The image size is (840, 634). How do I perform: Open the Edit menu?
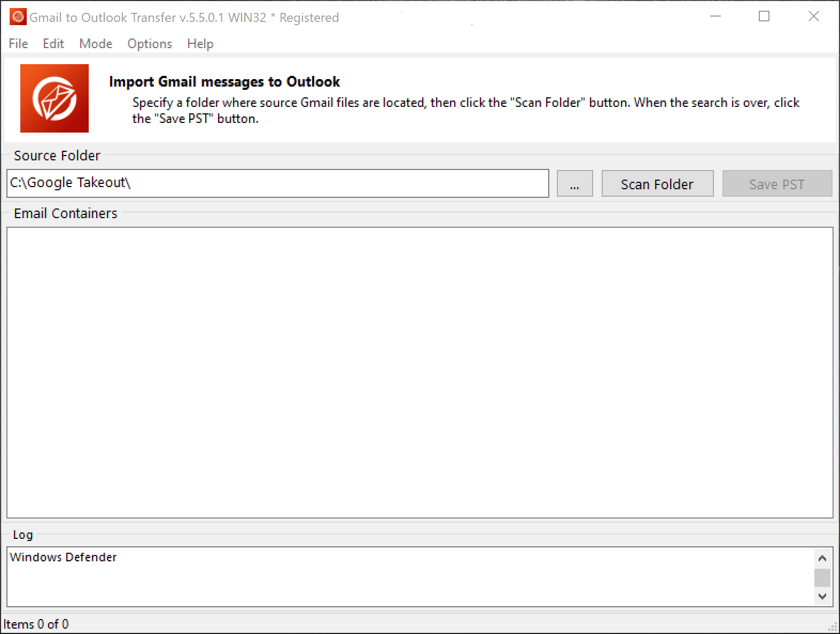click(53, 44)
